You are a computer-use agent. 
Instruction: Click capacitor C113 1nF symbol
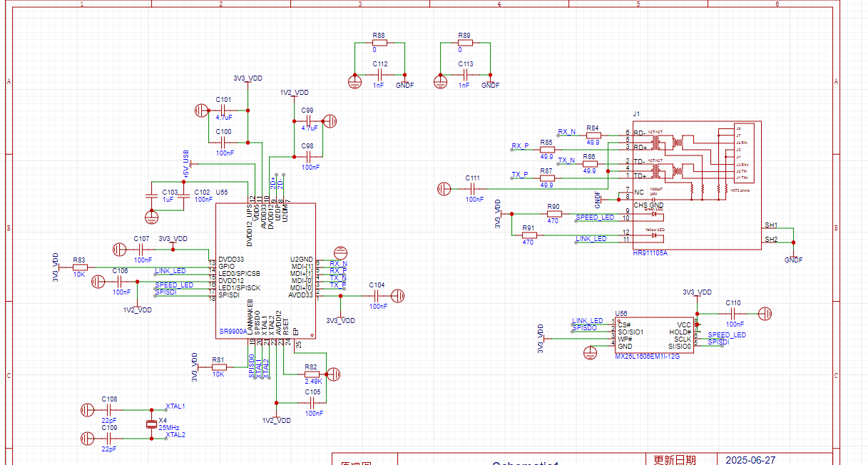point(465,75)
